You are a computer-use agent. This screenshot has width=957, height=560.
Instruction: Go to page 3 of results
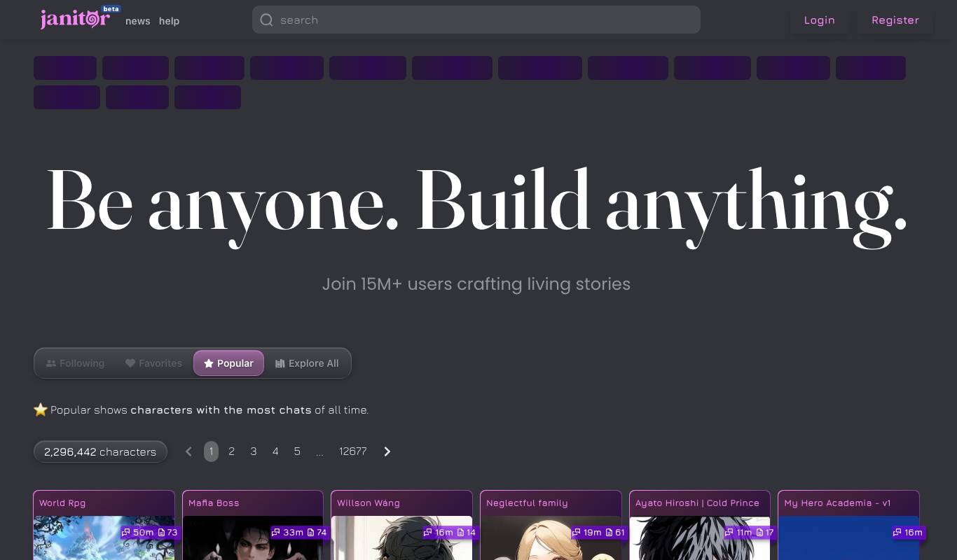point(254,451)
